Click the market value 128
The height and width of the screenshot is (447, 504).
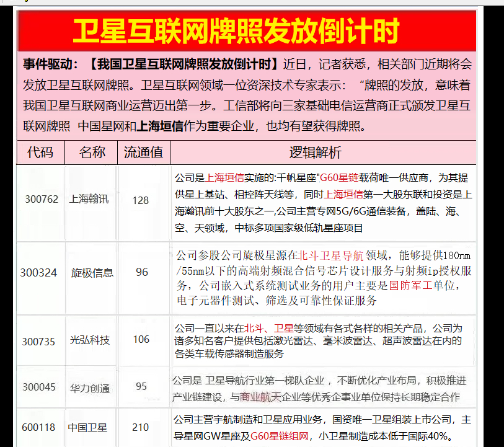point(141,200)
